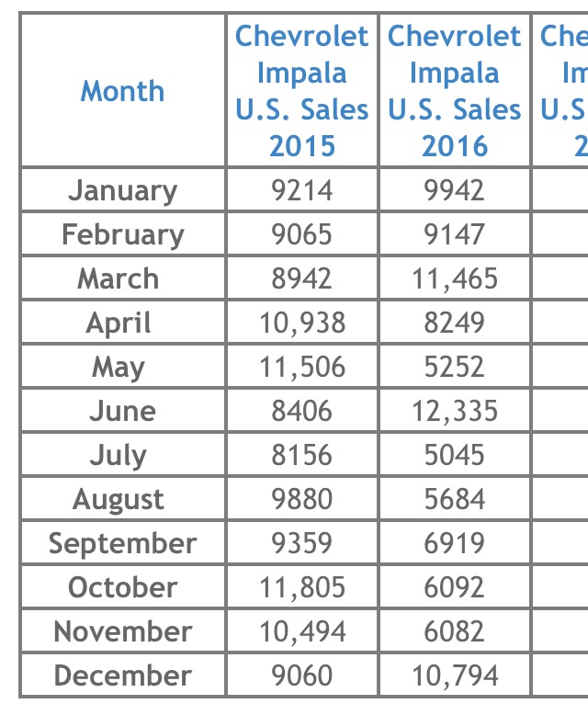Screen dimensions: 588x715
Task: Select the 11,805 cell for October 2015
Action: coord(301,587)
